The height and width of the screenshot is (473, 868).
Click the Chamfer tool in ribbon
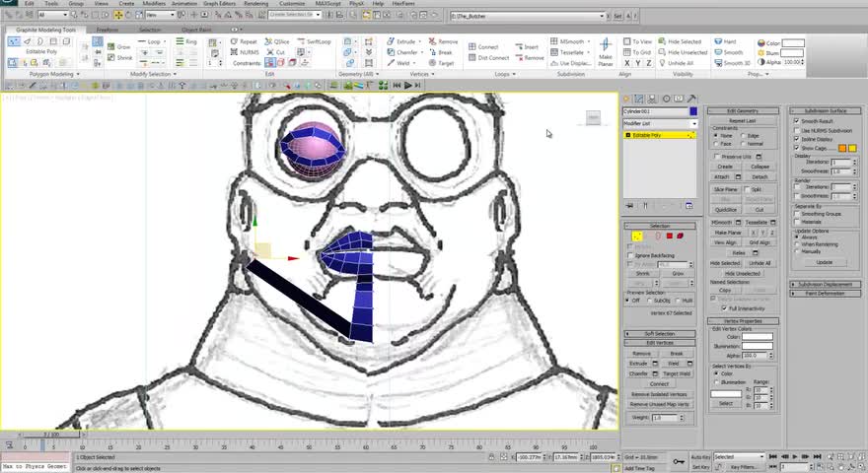[x=402, y=52]
